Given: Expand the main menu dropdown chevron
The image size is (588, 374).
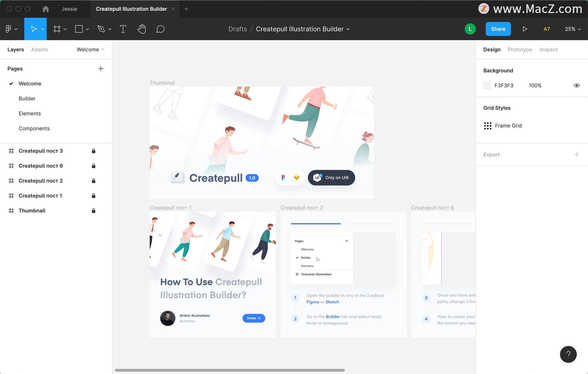Looking at the screenshot, I should 16,29.
